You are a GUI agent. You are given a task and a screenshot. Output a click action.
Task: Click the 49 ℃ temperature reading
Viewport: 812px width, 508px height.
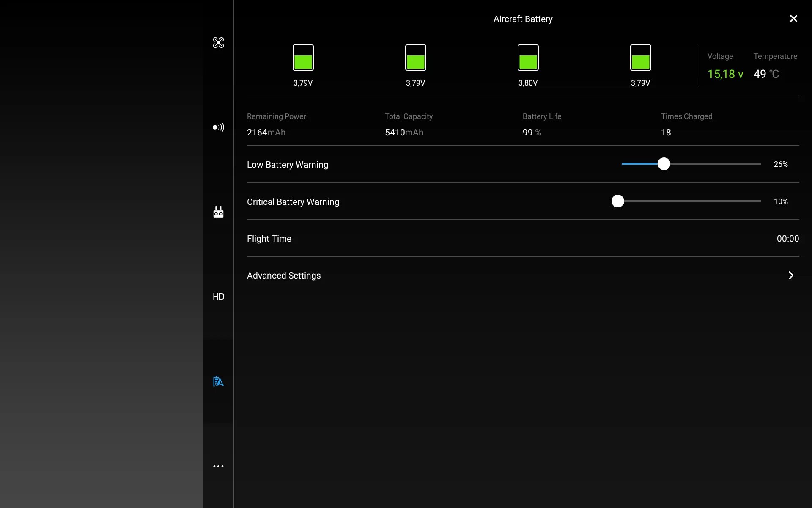766,74
